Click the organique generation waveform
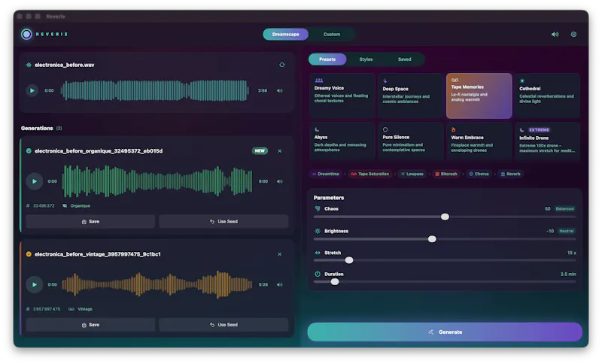This screenshot has height=364, width=602. click(157, 181)
